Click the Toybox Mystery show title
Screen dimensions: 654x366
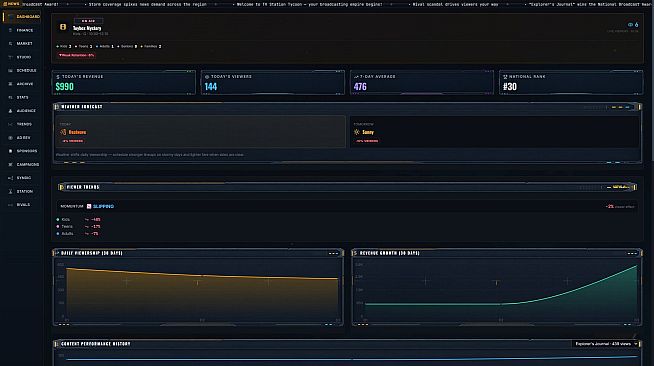[x=87, y=28]
